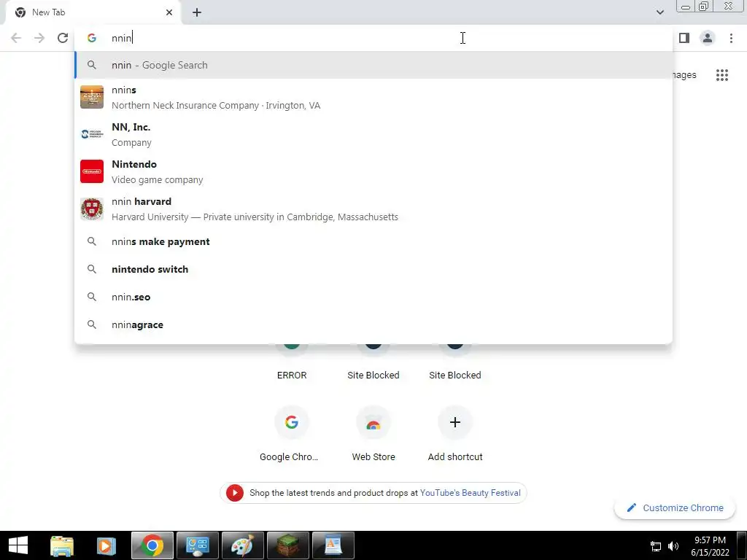Choose the nnins Northern Neck Insurance suggestion
Viewport: 747px width, 560px height.
point(373,97)
